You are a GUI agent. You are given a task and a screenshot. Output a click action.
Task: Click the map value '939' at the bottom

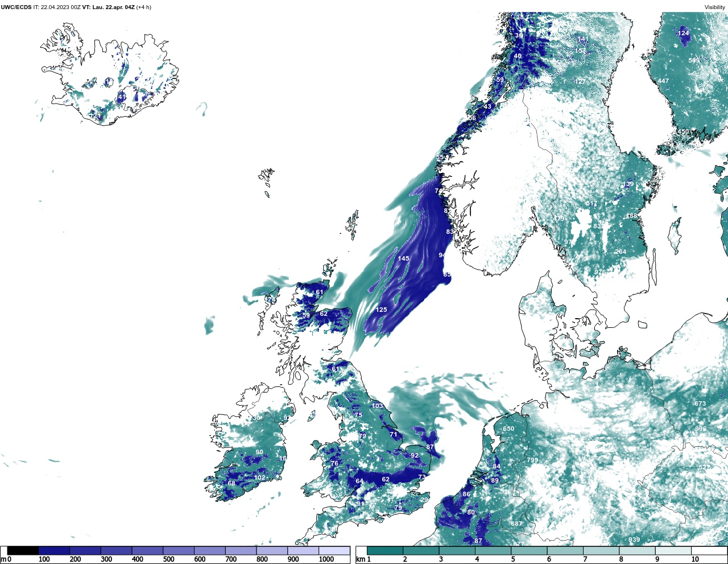[634, 540]
